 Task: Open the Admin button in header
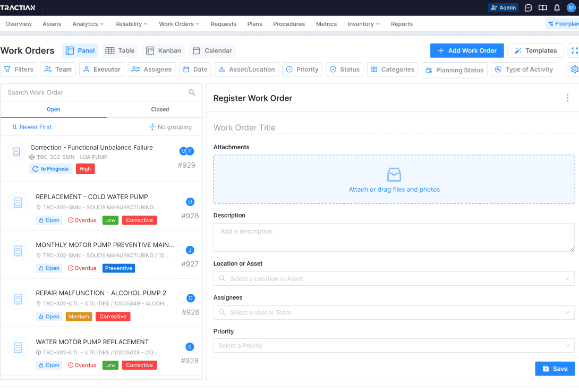click(503, 8)
